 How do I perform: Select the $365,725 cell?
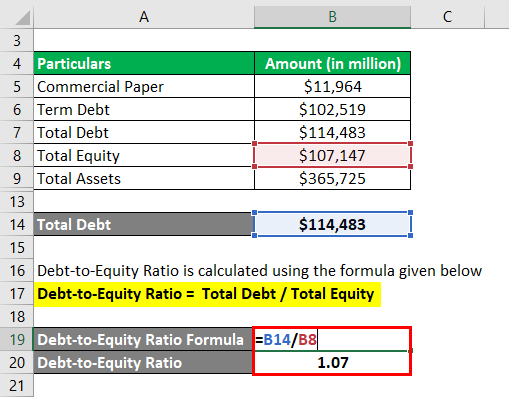(x=332, y=179)
